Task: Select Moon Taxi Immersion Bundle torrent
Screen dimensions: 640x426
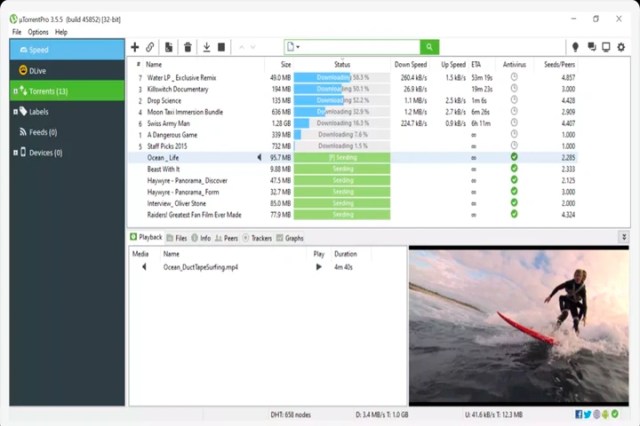Action: [x=353, y=112]
